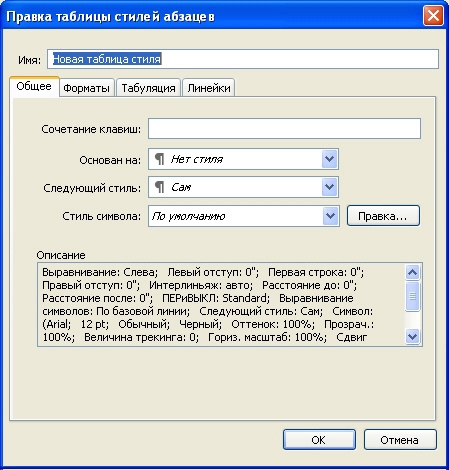Click the Сочетание клавиш: label
Screen dimensions: 449x470
pos(91,129)
